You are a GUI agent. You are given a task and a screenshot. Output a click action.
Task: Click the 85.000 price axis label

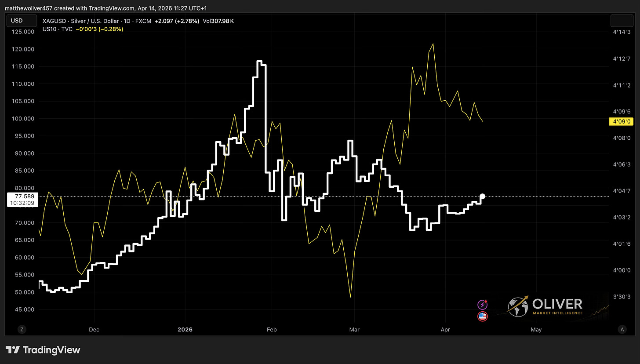[24, 171]
